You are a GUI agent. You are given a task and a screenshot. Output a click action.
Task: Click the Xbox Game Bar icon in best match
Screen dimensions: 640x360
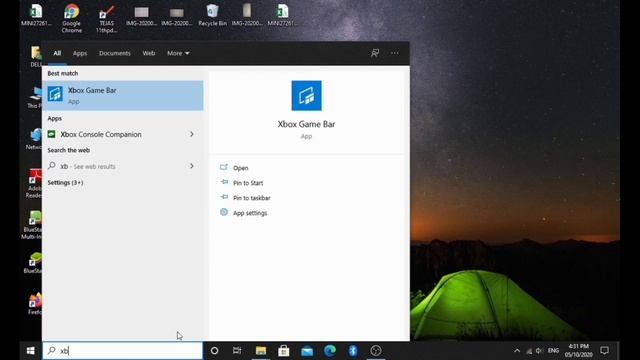coord(55,94)
